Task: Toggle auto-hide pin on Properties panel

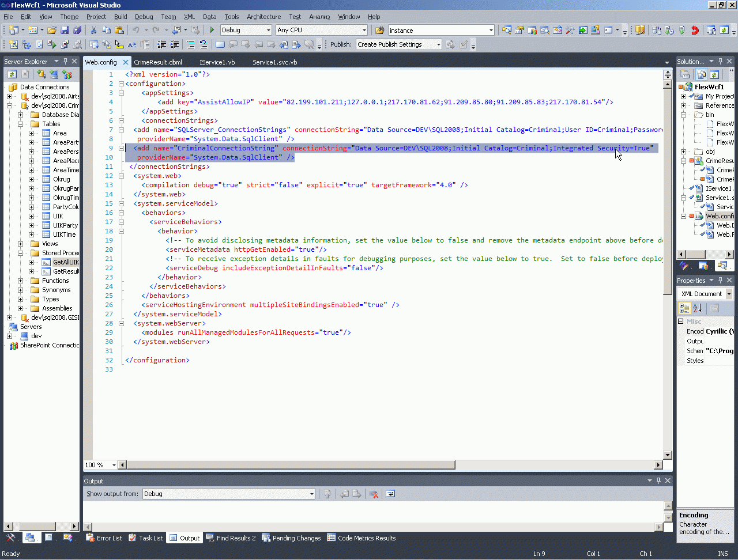Action: click(720, 280)
